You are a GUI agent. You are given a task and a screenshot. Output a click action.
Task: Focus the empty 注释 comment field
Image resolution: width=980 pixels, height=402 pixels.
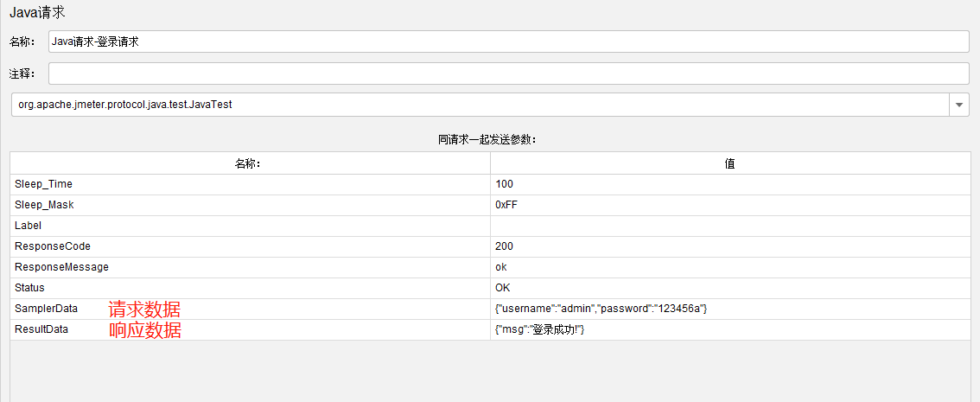pos(509,73)
